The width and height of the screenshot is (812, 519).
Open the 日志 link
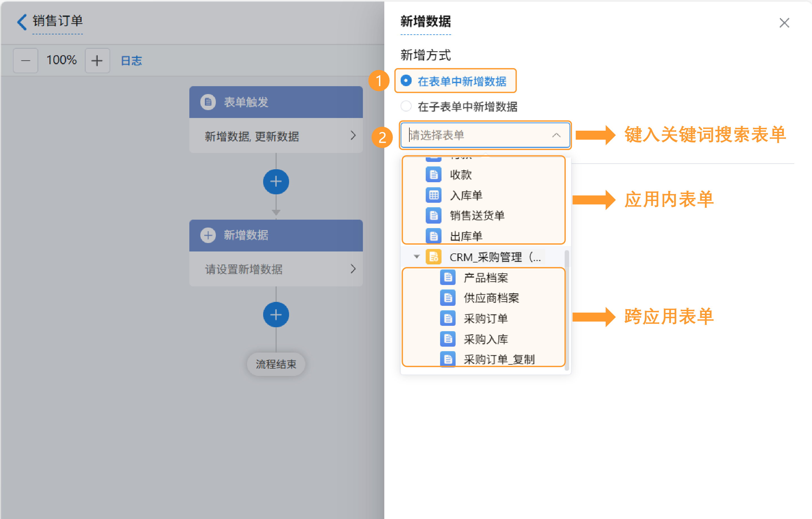point(131,61)
